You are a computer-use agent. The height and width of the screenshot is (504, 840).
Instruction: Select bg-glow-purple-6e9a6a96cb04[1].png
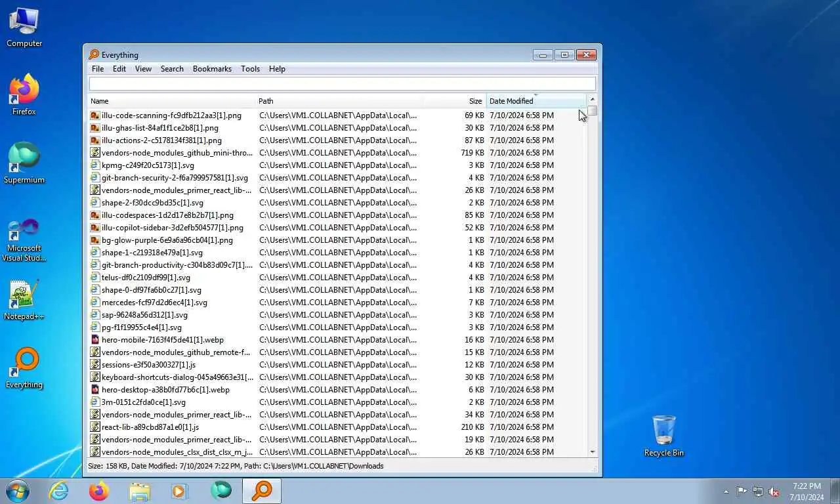pos(167,240)
